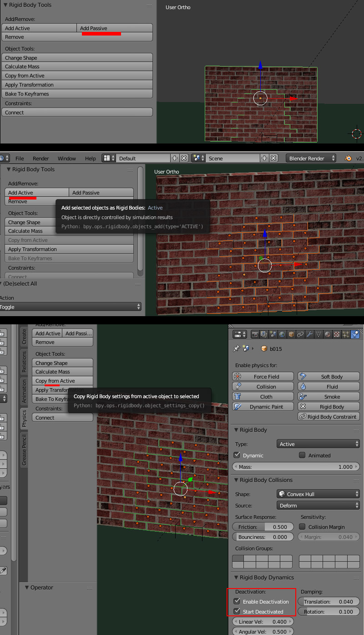
Task: Enable Force Field physics
Action: [263, 377]
